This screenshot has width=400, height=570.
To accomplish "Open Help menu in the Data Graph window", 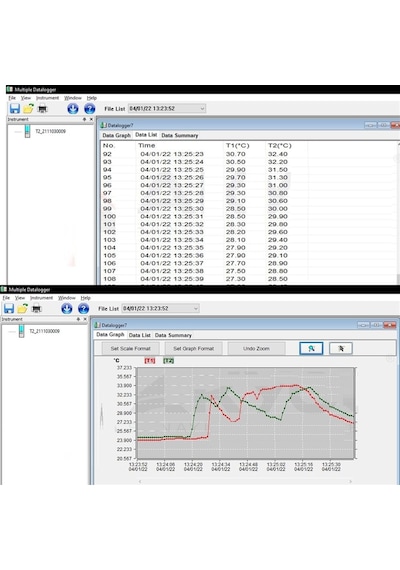I will pyautogui.click(x=85, y=298).
